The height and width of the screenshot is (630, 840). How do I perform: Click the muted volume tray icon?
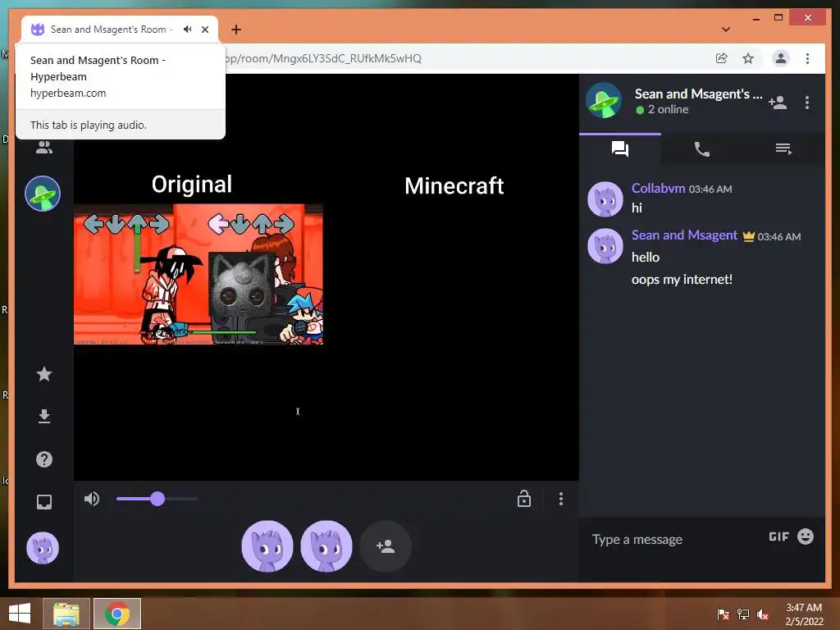click(763, 614)
